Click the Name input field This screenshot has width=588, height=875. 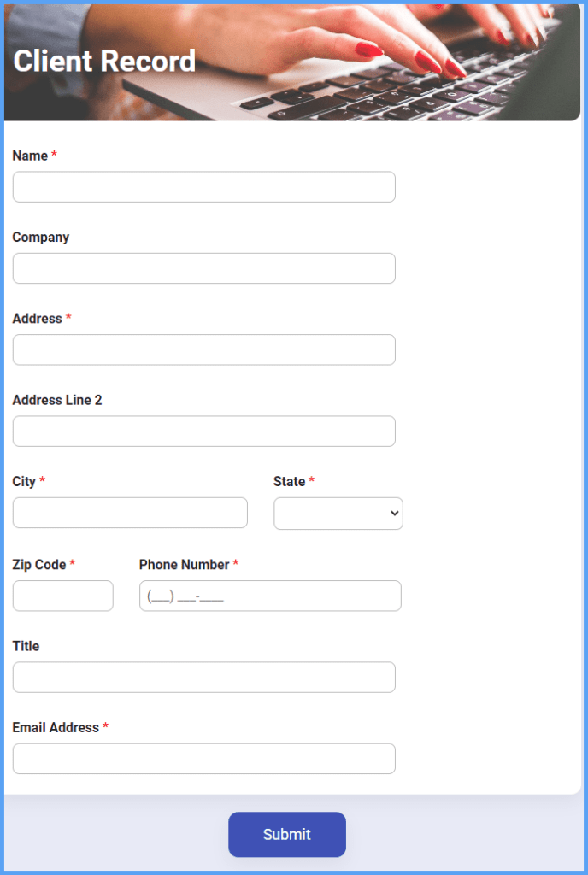[203, 186]
